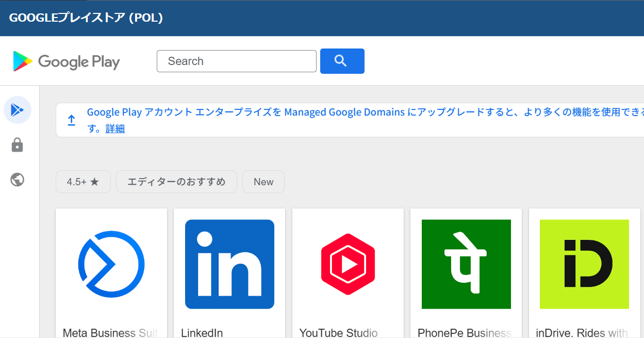Click the Google Play logo
This screenshot has width=644, height=338.
[x=66, y=61]
